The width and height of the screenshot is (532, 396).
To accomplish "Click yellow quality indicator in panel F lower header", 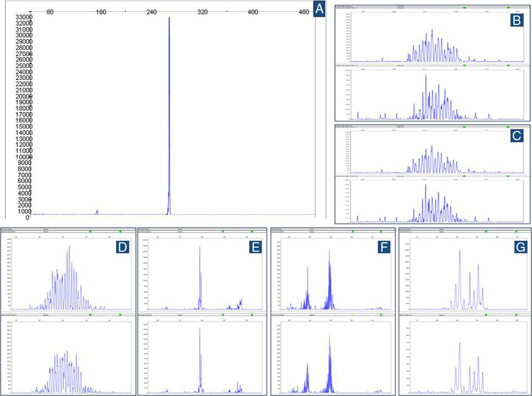I will (353, 315).
